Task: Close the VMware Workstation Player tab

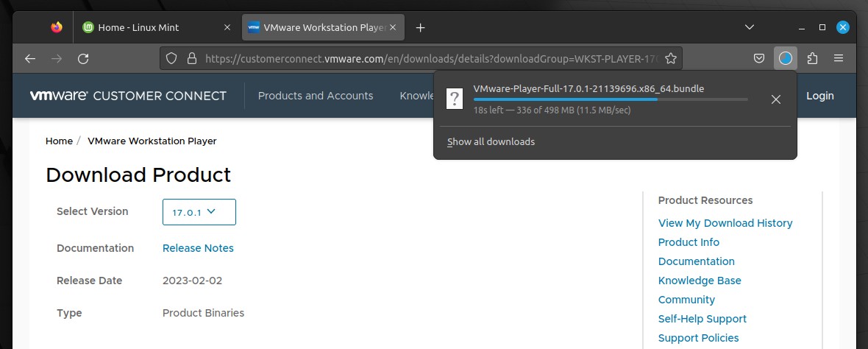Action: tap(393, 27)
